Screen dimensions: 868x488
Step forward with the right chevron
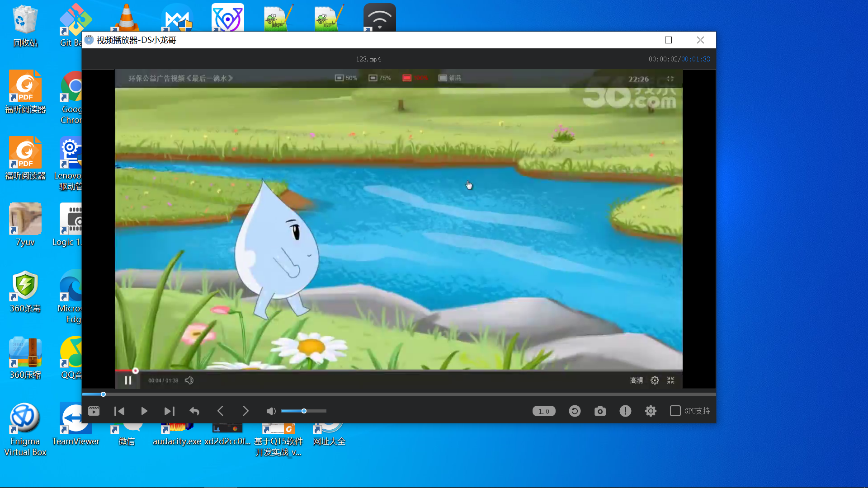(245, 411)
